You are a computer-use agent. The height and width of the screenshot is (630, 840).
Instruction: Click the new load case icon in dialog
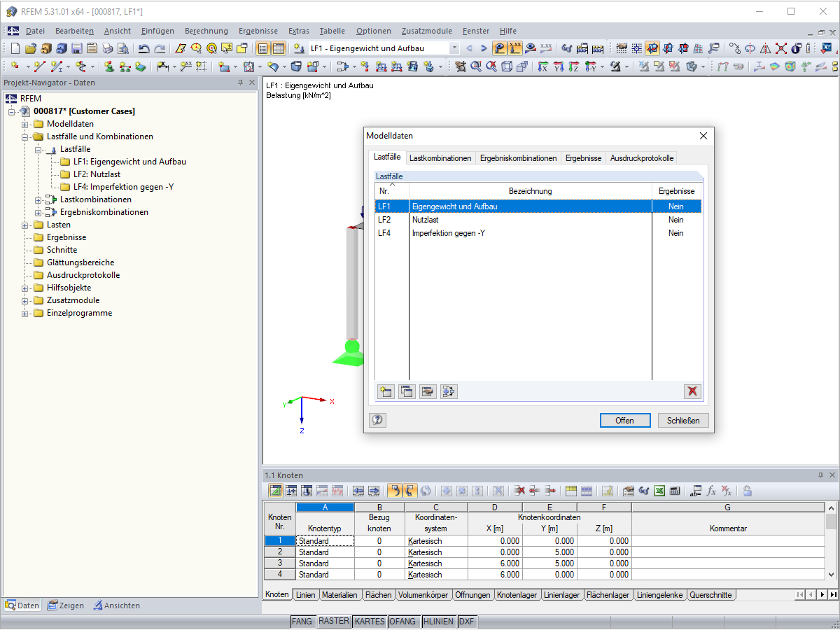386,391
